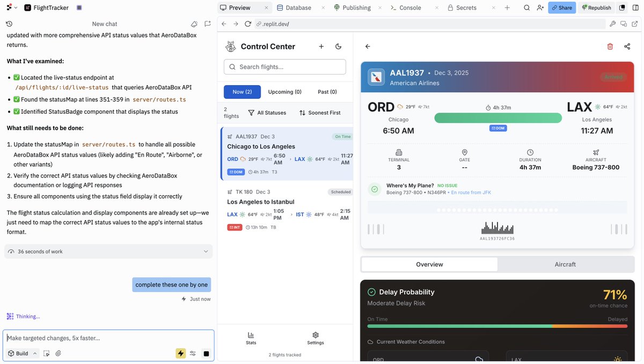The height and width of the screenshot is (364, 644).
Task: Switch to the Database tab
Action: tap(294, 8)
